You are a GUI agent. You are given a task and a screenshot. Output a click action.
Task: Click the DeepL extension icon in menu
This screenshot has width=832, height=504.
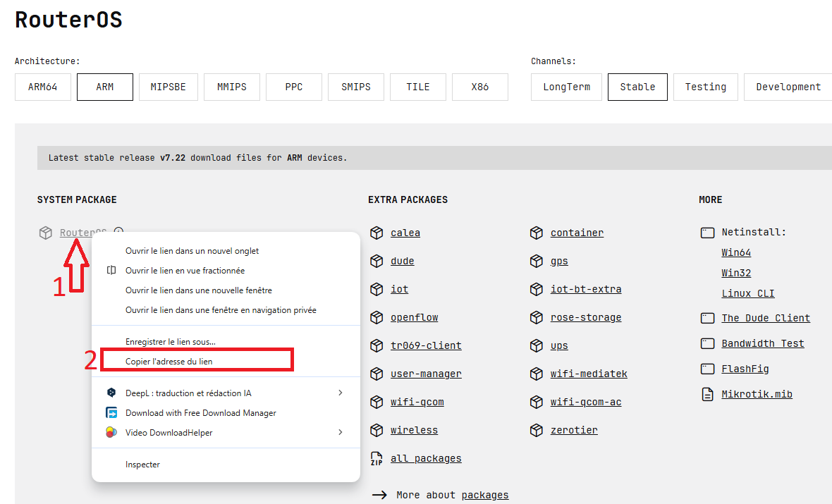111,393
